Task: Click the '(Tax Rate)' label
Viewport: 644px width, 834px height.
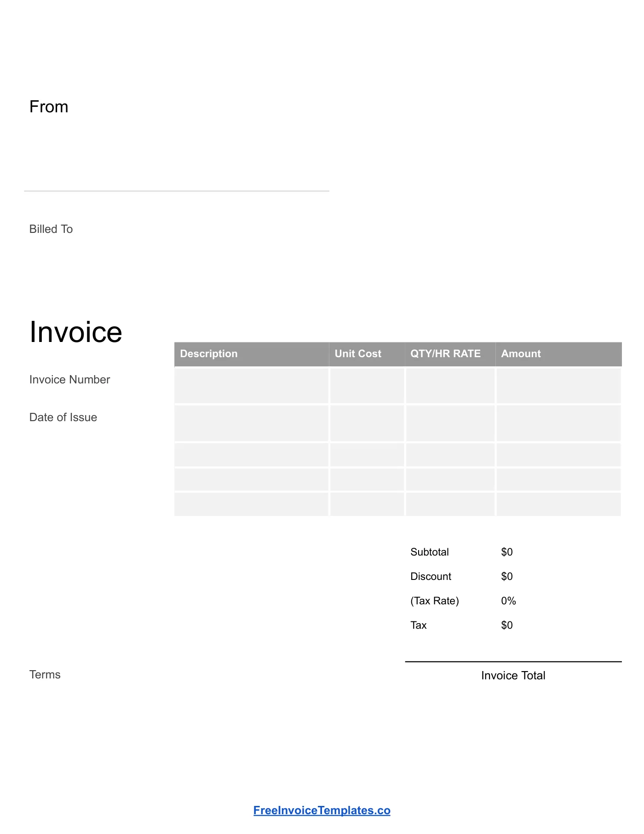Action: tap(435, 601)
